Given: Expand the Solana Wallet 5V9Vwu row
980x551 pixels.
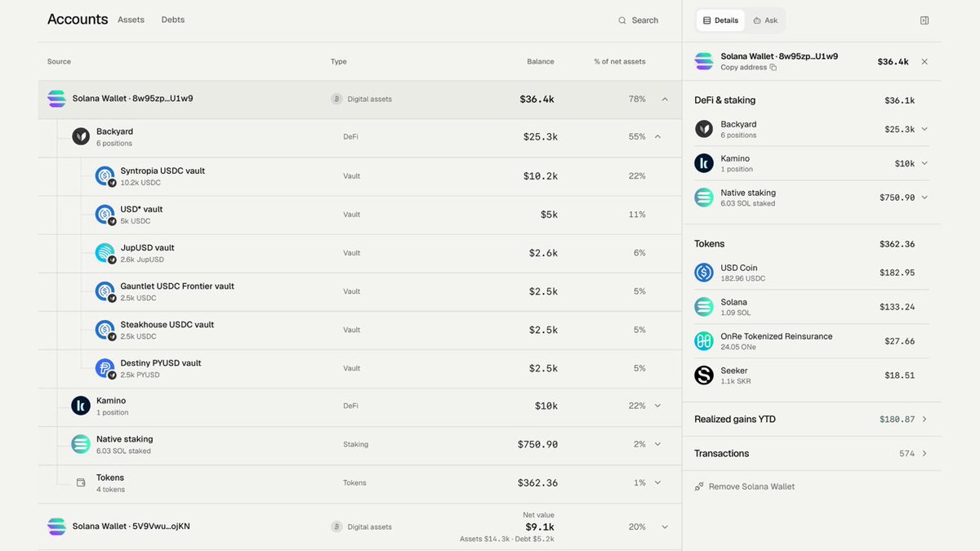Looking at the screenshot, I should (665, 527).
